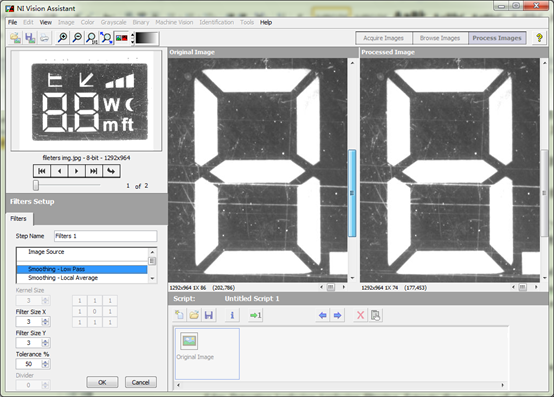Image resolution: width=554 pixels, height=397 pixels.
Task: Select the Zoom In magnifier tool
Action: (x=63, y=38)
